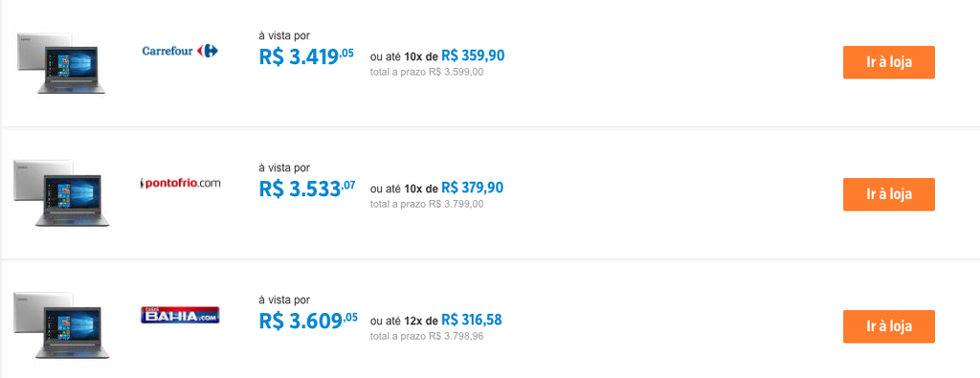Click the Carrefour store logo
The height and width of the screenshot is (378, 980).
[x=180, y=51]
